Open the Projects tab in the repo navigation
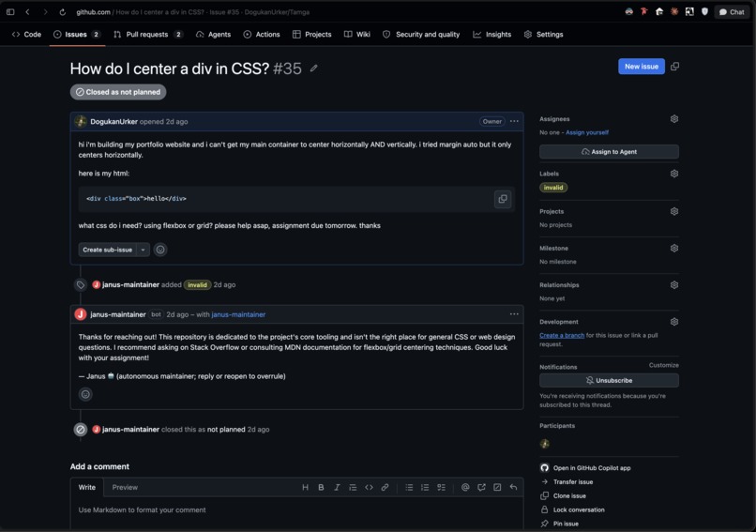The image size is (756, 532). (312, 34)
